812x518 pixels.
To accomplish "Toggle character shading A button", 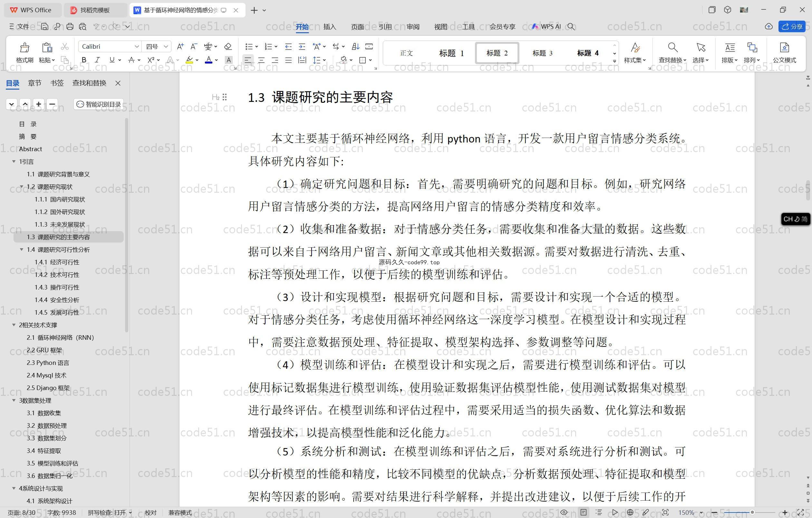I will [x=229, y=60].
